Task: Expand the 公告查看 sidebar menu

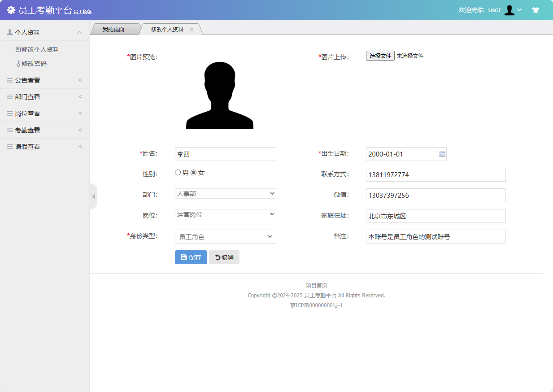Action: coord(27,80)
